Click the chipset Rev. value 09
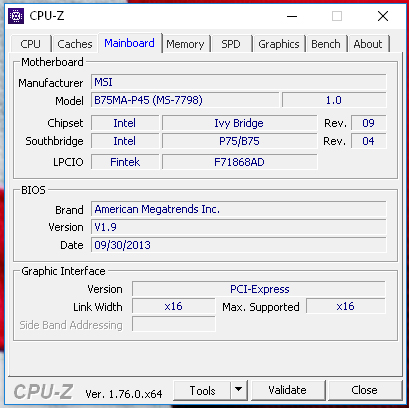 [x=369, y=123]
